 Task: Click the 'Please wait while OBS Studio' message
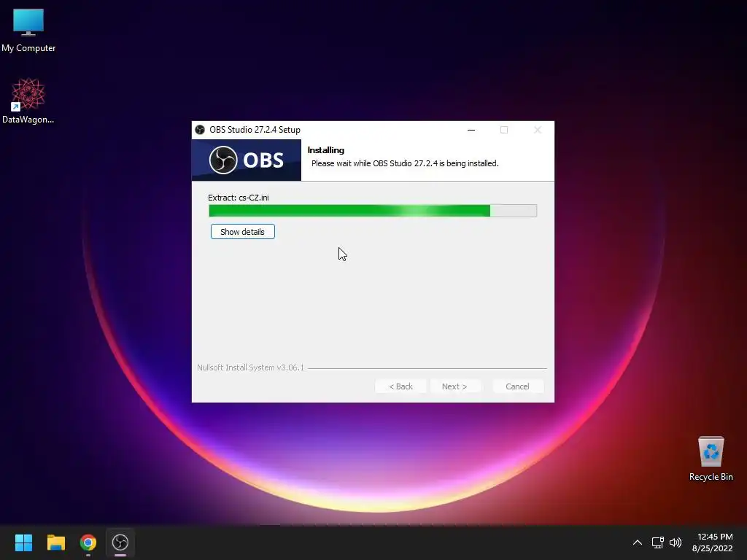pyautogui.click(x=405, y=163)
